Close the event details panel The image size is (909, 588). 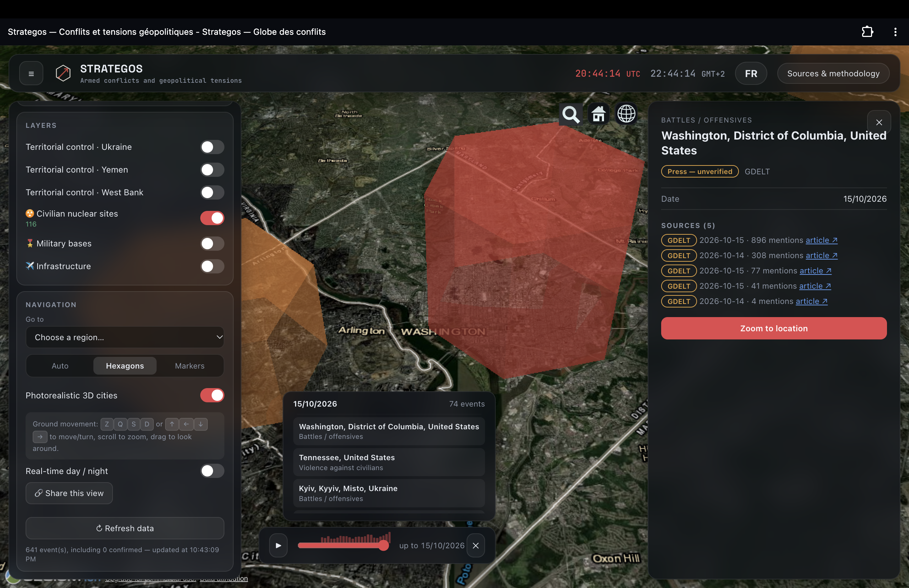pos(879,123)
